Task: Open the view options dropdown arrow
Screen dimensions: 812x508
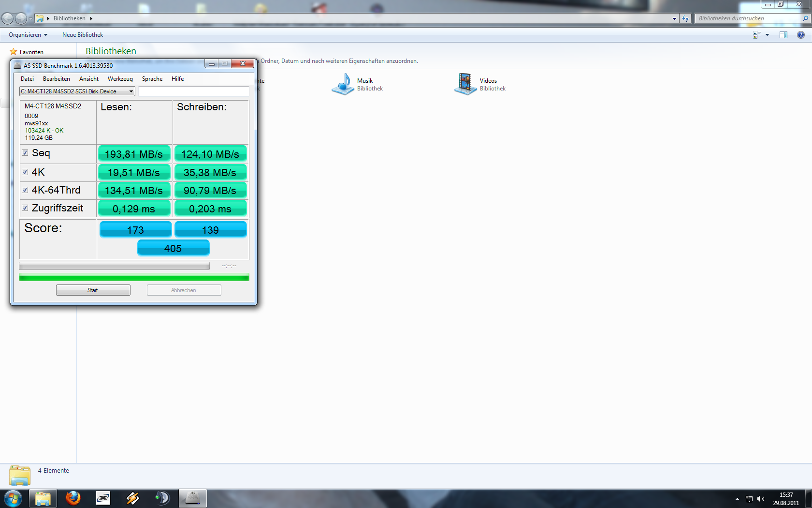Action: tap(767, 35)
